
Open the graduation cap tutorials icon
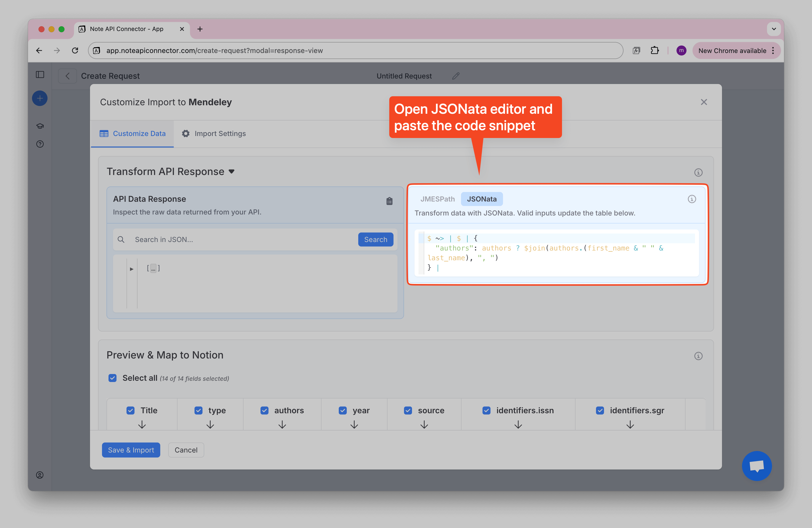[x=40, y=126]
